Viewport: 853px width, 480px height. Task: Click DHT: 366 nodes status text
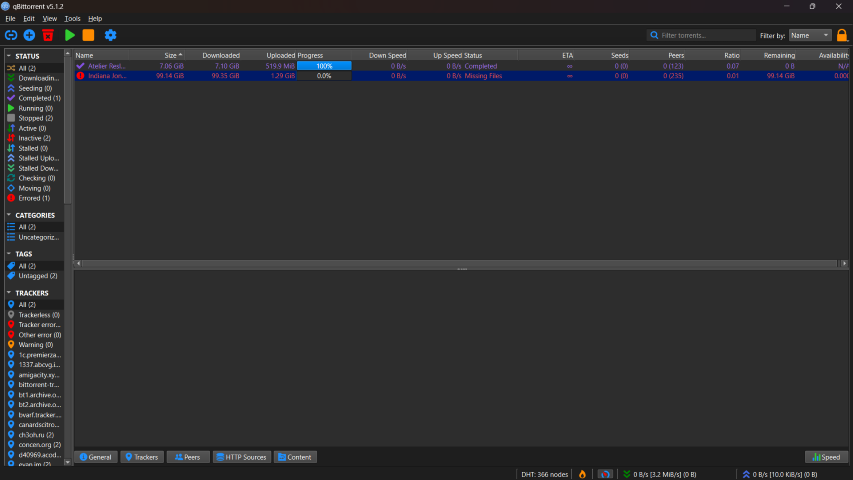click(545, 474)
